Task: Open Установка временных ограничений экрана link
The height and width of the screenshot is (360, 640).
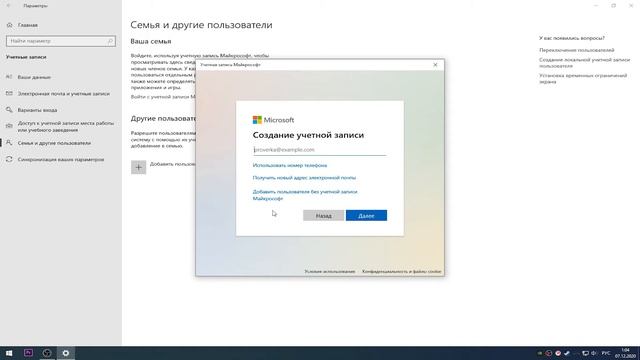Action: pyautogui.click(x=583, y=78)
